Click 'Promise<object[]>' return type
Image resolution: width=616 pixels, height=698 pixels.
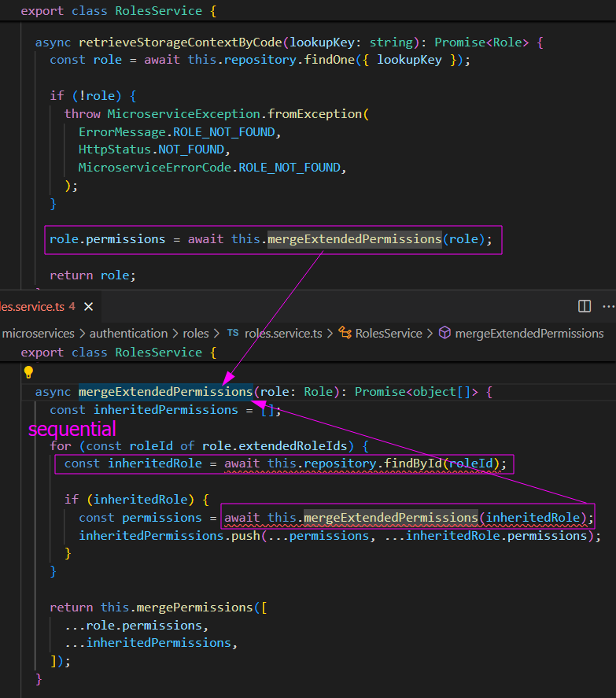coord(416,392)
